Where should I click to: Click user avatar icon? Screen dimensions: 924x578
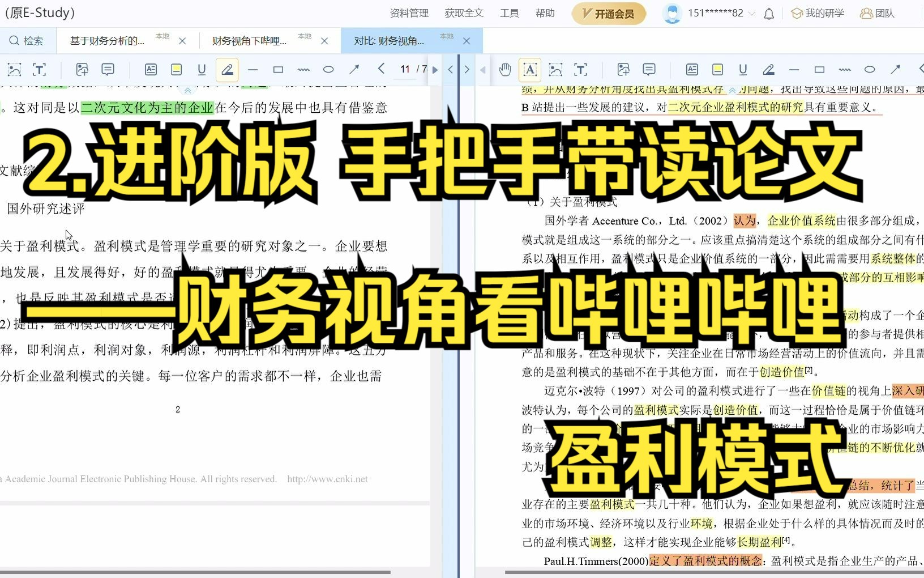coord(672,13)
